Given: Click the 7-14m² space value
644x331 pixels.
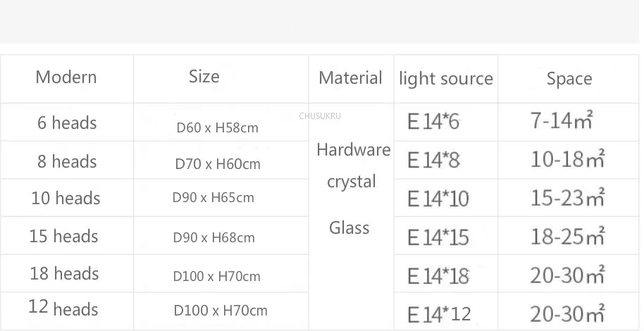Looking at the screenshot, I should (562, 120).
